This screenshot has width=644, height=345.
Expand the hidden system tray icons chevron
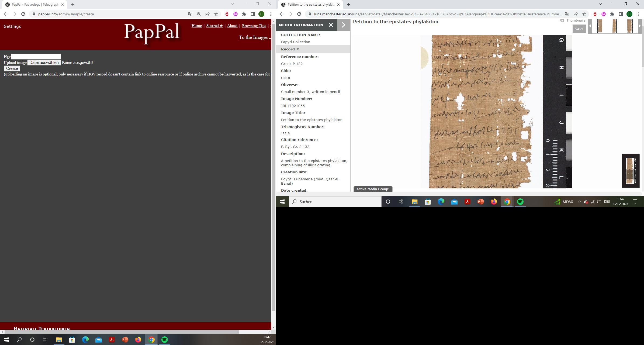click(579, 202)
